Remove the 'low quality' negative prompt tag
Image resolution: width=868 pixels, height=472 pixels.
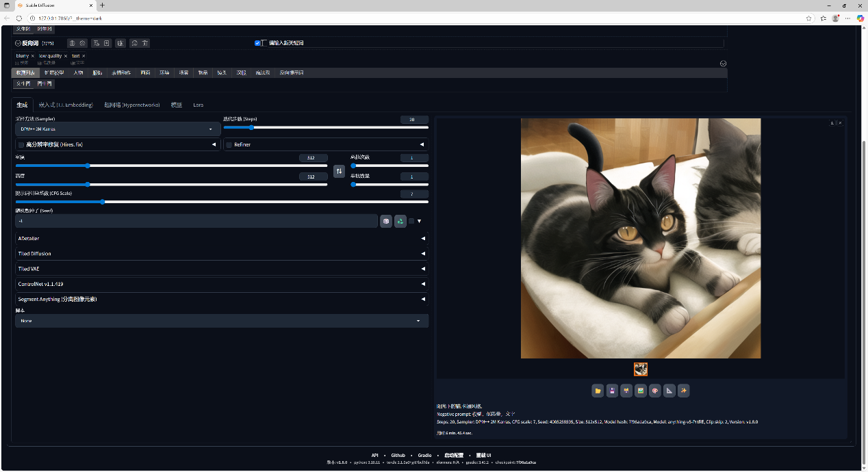(x=67, y=56)
